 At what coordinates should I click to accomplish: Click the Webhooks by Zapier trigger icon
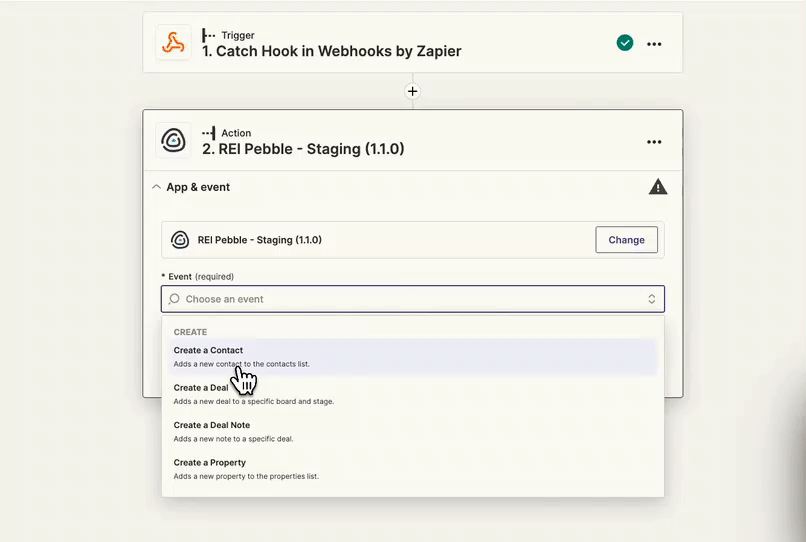pos(173,43)
